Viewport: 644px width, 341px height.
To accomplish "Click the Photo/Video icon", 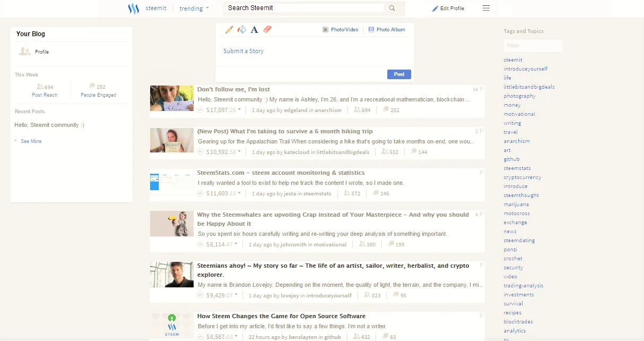I will pyautogui.click(x=326, y=30).
